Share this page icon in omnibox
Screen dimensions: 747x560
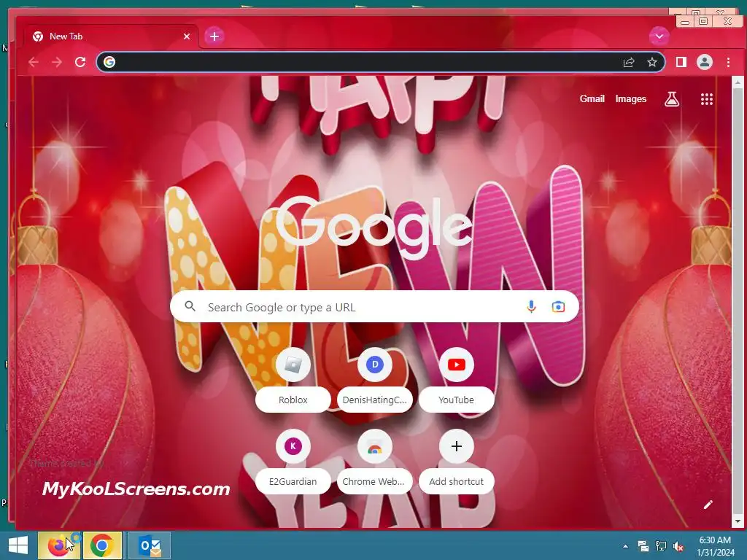tap(629, 62)
